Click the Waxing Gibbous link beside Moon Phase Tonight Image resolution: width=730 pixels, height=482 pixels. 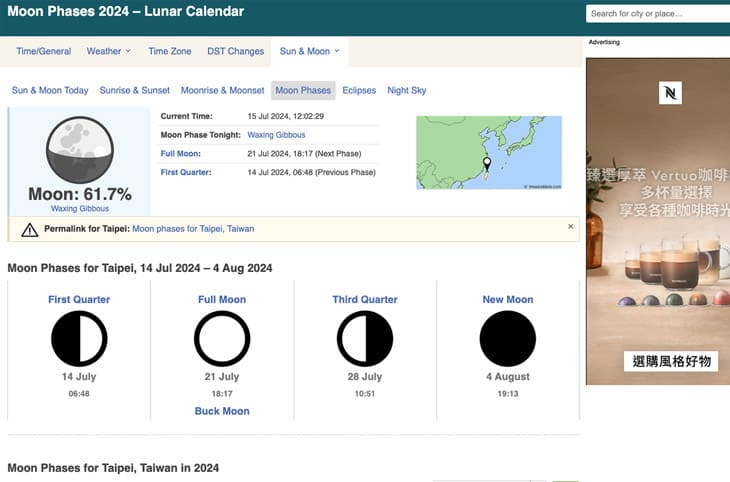pos(277,135)
